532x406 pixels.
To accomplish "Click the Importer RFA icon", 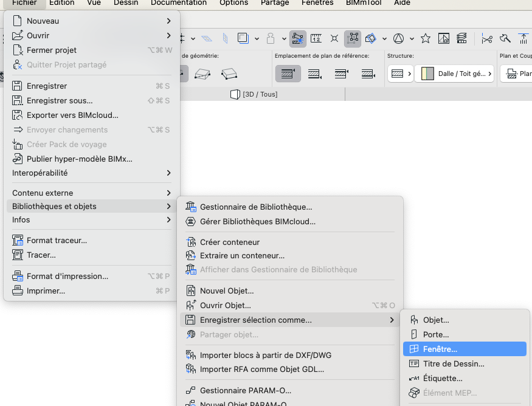I will point(191,369).
